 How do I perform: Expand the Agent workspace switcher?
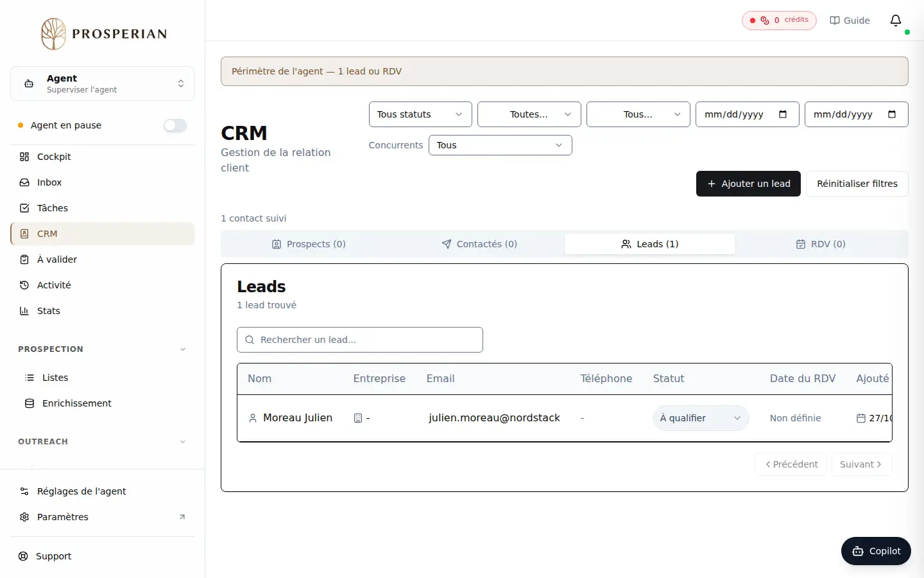(103, 83)
